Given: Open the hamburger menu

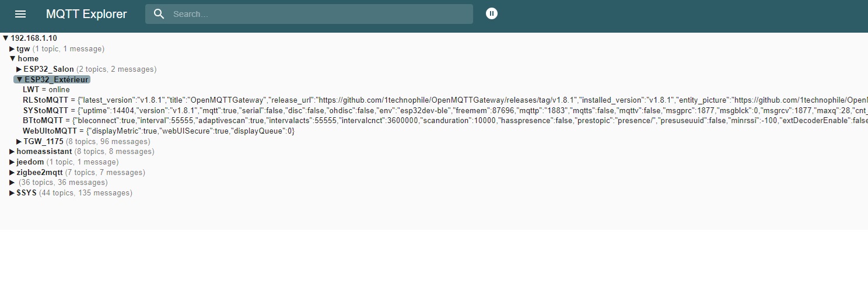Looking at the screenshot, I should (x=20, y=14).
